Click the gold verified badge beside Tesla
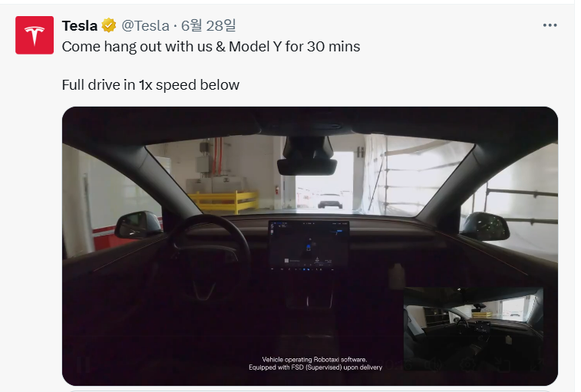This screenshot has height=392, width=581. 109,25
